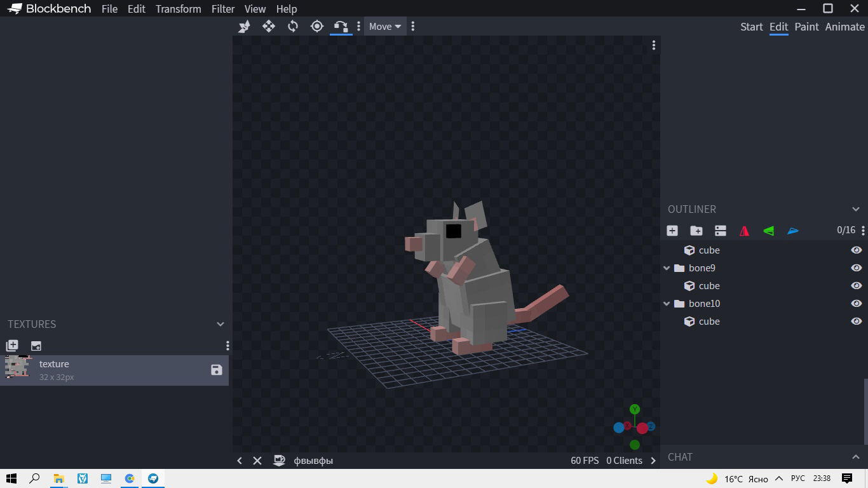Click the Add Cube icon in the Outliner

[x=672, y=231]
